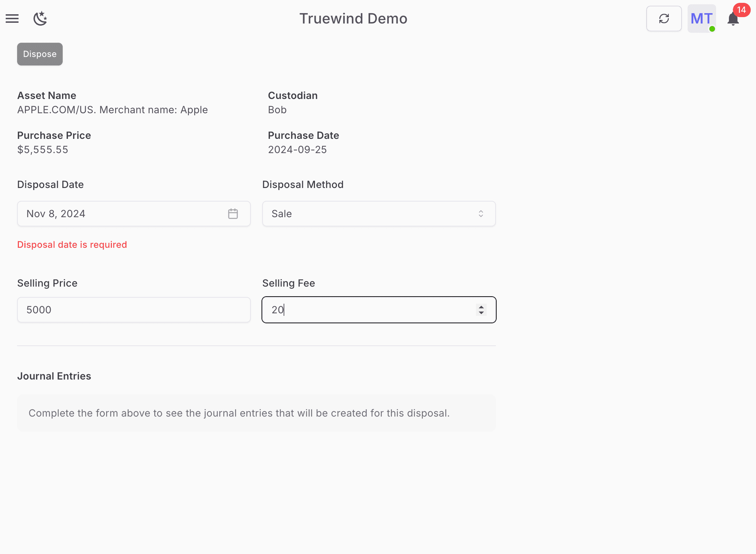Click the disposal date required error message
This screenshot has width=756, height=554.
(x=72, y=245)
